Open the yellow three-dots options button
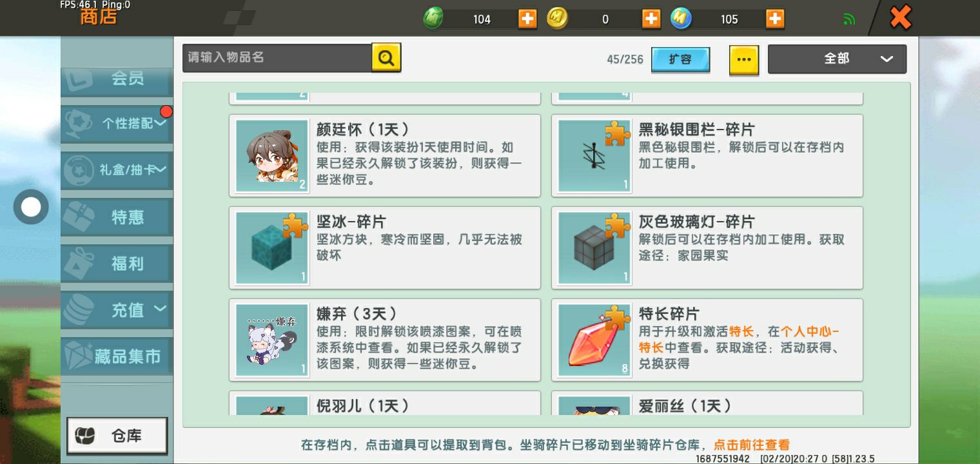Viewport: 980px width, 464px height. click(x=744, y=59)
